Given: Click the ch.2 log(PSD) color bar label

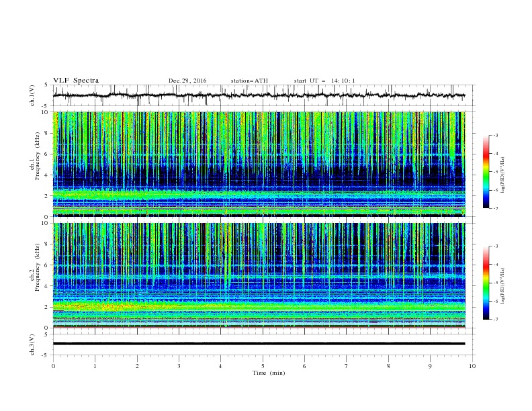Looking at the screenshot, I should pos(503,286).
